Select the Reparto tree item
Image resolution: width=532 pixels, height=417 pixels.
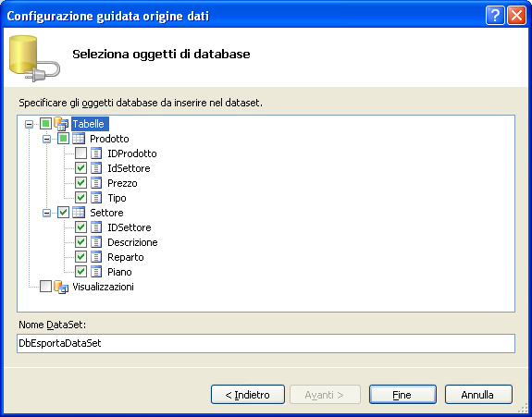(126, 257)
